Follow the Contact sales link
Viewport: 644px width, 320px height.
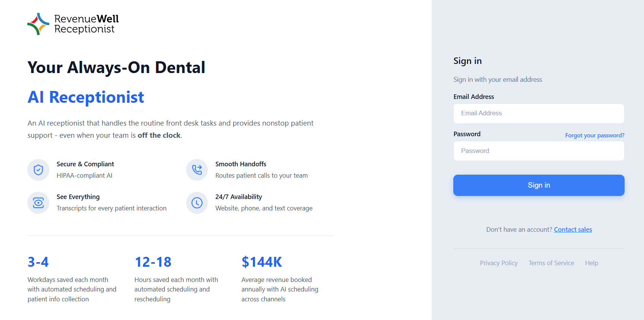pos(573,229)
